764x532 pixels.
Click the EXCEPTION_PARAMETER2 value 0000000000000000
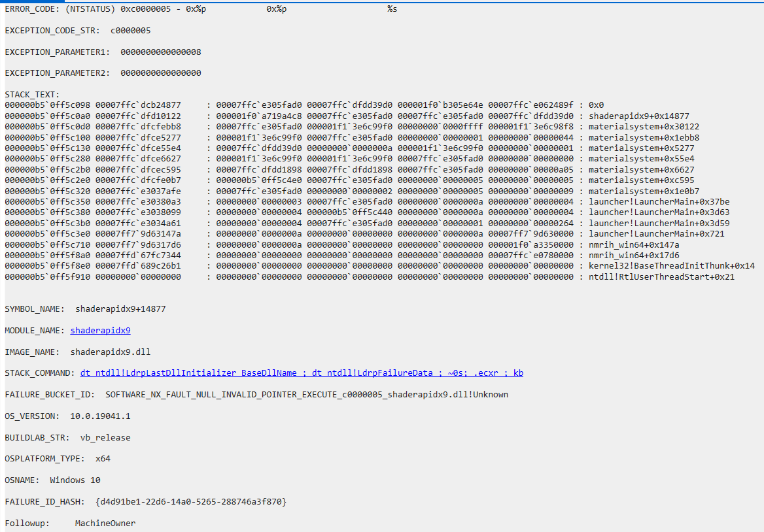[x=161, y=73]
